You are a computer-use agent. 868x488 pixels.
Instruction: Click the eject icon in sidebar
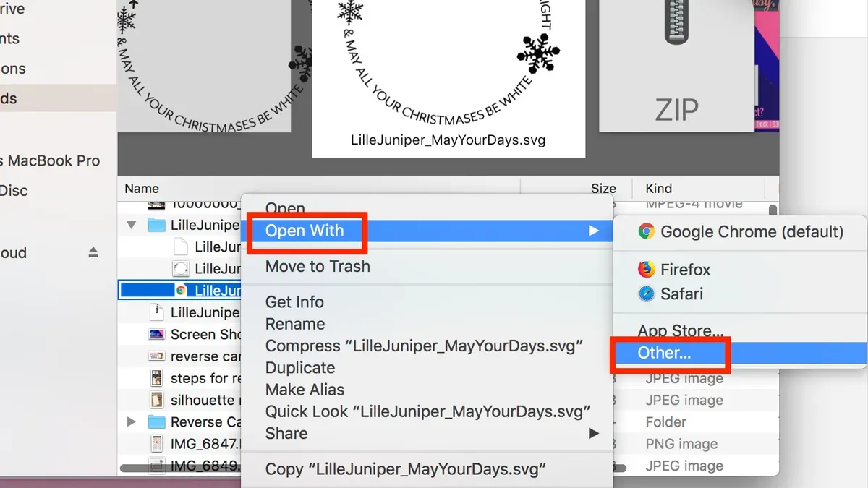tap(93, 252)
